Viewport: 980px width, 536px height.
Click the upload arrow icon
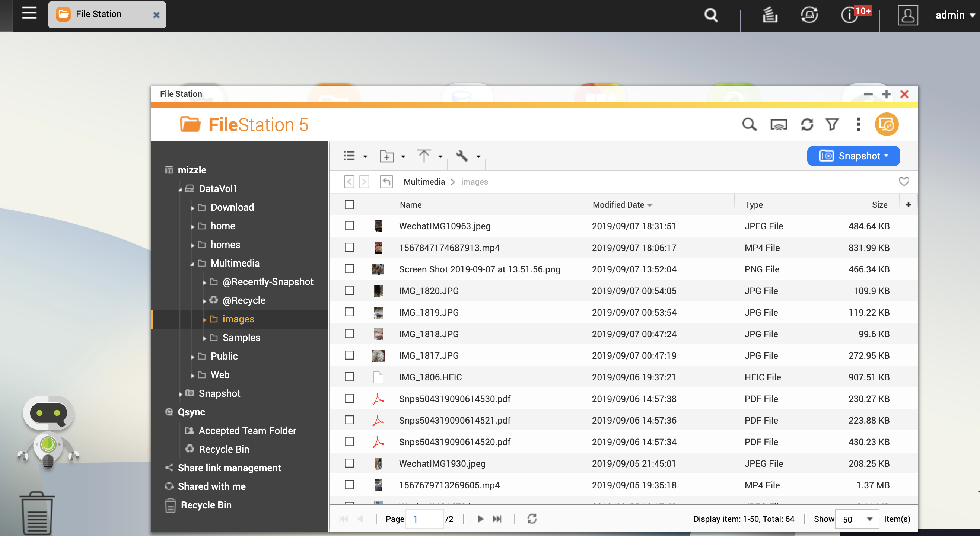pos(424,156)
